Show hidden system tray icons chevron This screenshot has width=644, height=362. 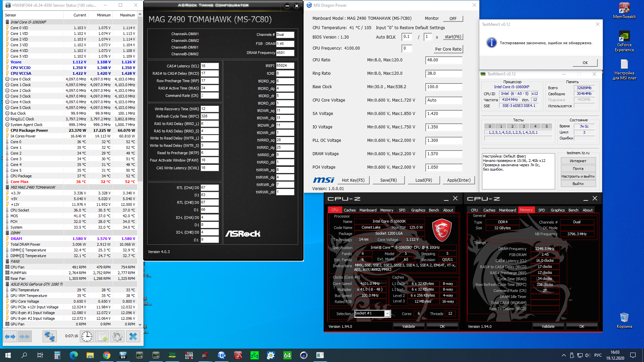[x=563, y=355]
